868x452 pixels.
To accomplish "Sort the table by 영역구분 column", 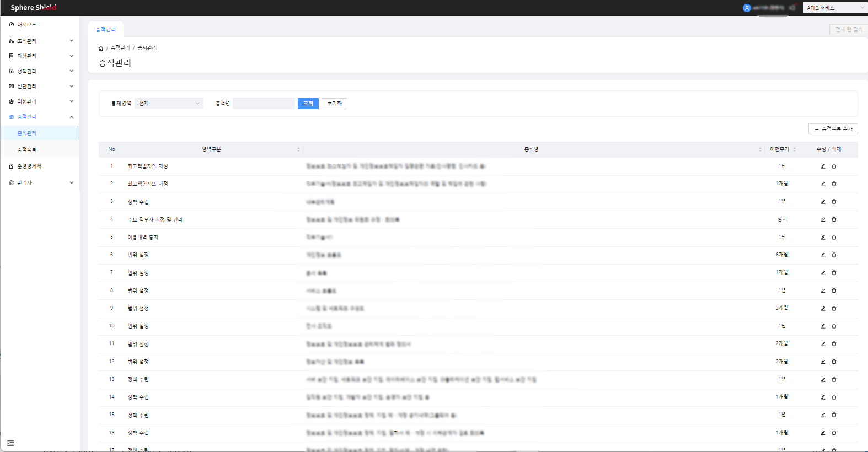I will pos(298,149).
